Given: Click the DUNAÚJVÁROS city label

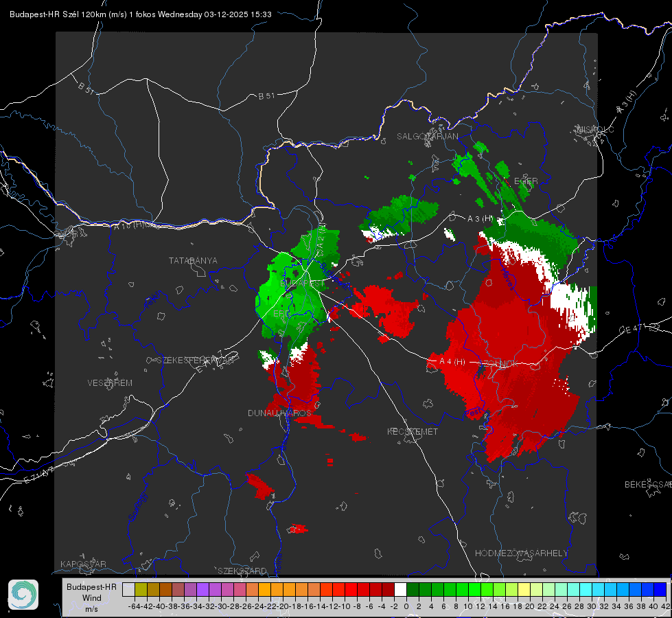Looking at the screenshot, I should (279, 413).
